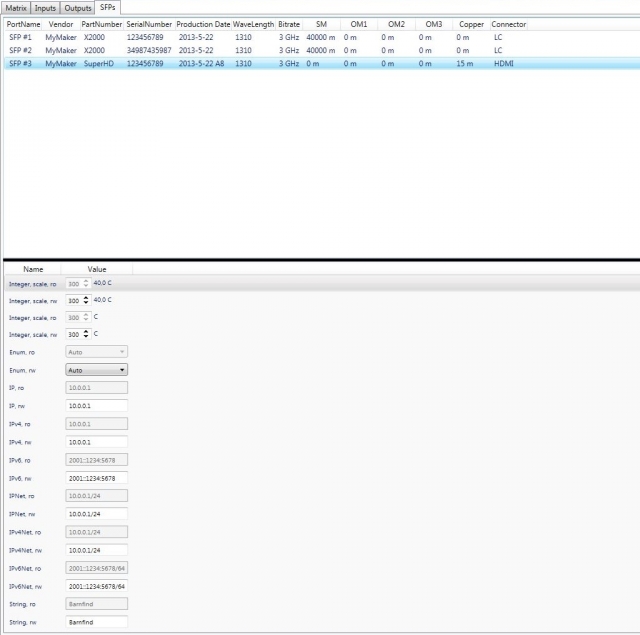Focus the 'IPv4, rw' address field
The width and height of the screenshot is (640, 635).
[96, 441]
